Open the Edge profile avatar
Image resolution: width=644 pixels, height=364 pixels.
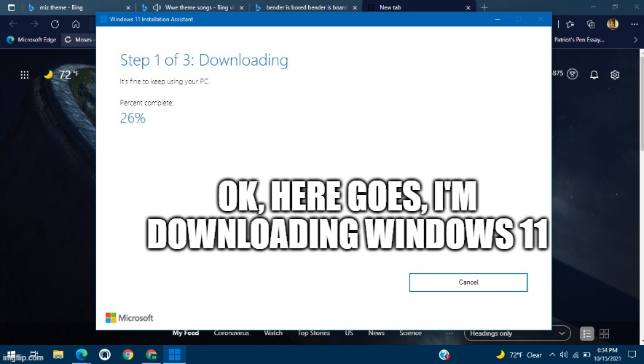[x=613, y=24]
